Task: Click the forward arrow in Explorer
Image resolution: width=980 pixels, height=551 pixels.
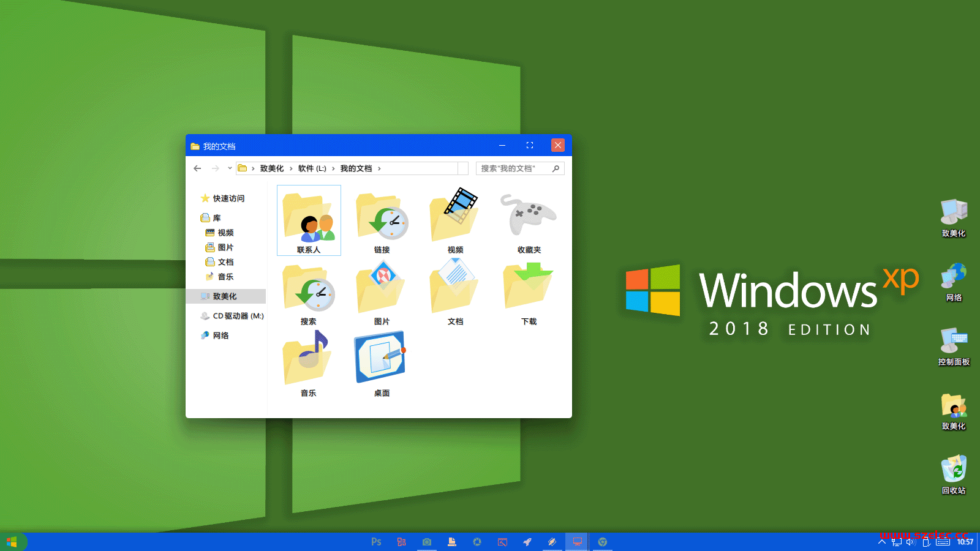Action: (x=215, y=168)
